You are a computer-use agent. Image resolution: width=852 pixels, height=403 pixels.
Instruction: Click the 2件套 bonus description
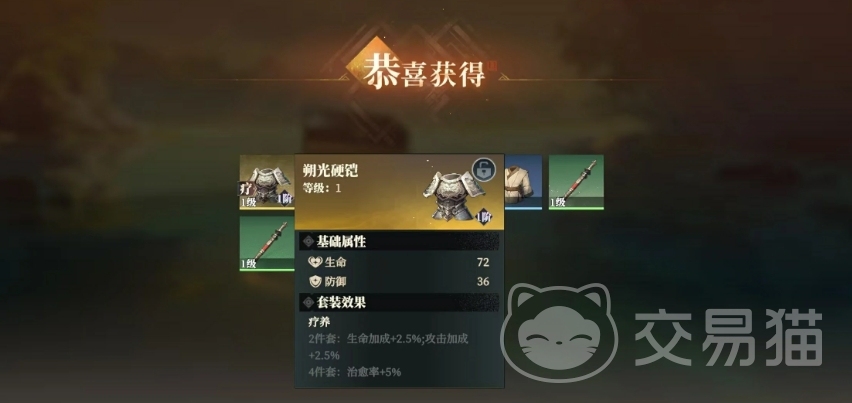[388, 347]
